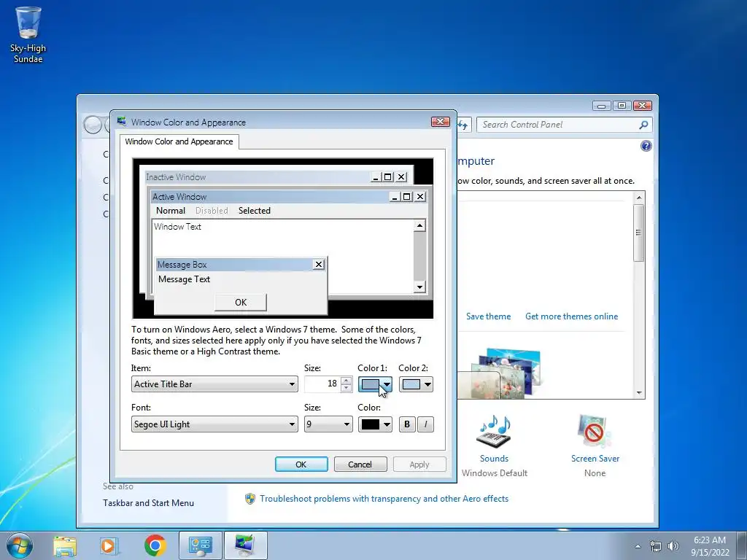The height and width of the screenshot is (560, 747).
Task: Click preview Active Window close X
Action: [420, 197]
